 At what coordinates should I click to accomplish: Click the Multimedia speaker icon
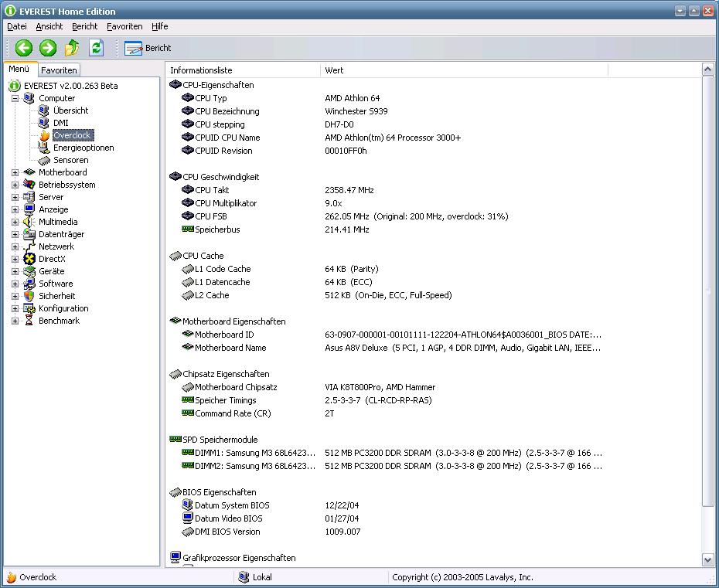pyautogui.click(x=29, y=222)
